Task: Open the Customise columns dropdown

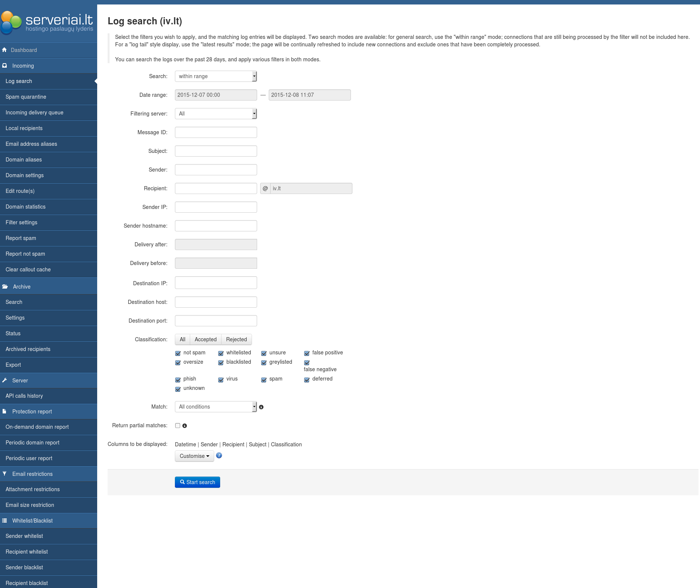Action: (194, 456)
